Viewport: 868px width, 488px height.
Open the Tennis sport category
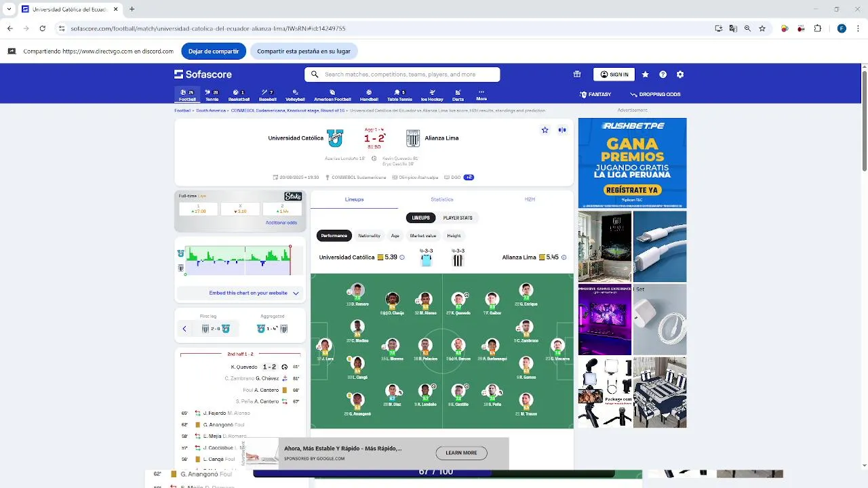tap(212, 95)
